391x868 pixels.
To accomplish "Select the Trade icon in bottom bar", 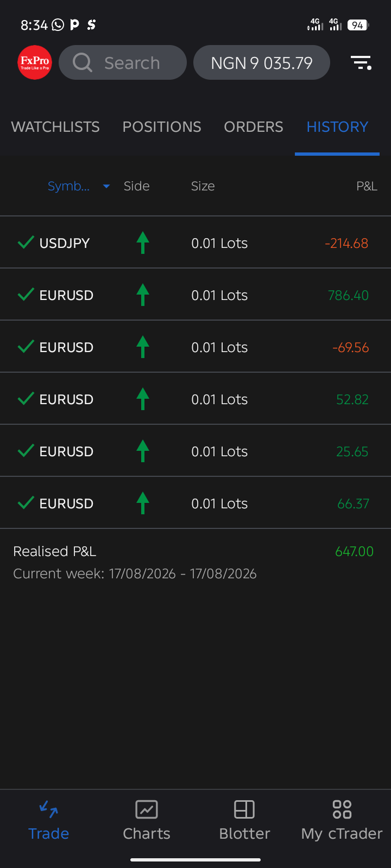I will pos(49,809).
